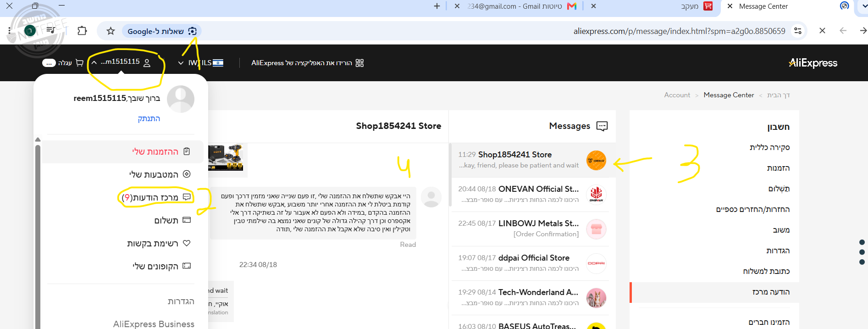Expand the IW / ILS language currency dropdown
The width and height of the screenshot is (868, 329).
(x=200, y=63)
